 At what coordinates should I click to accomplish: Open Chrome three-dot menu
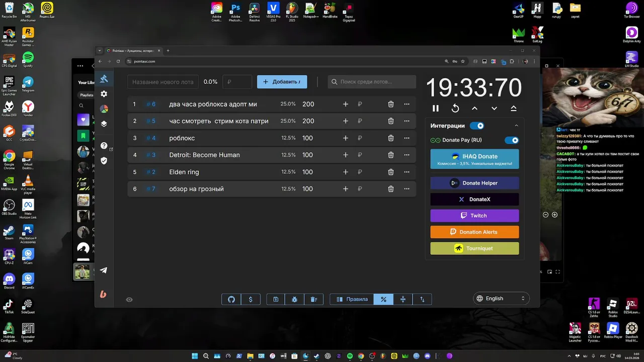534,61
